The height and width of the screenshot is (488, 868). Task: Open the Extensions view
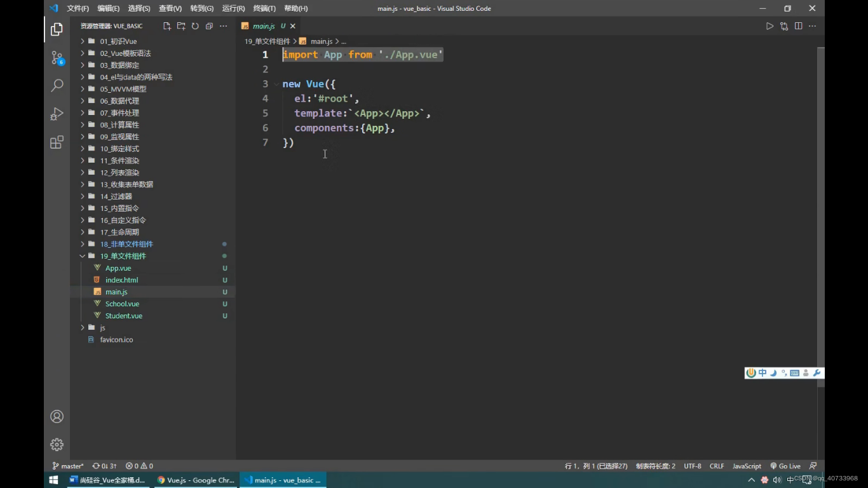57,142
